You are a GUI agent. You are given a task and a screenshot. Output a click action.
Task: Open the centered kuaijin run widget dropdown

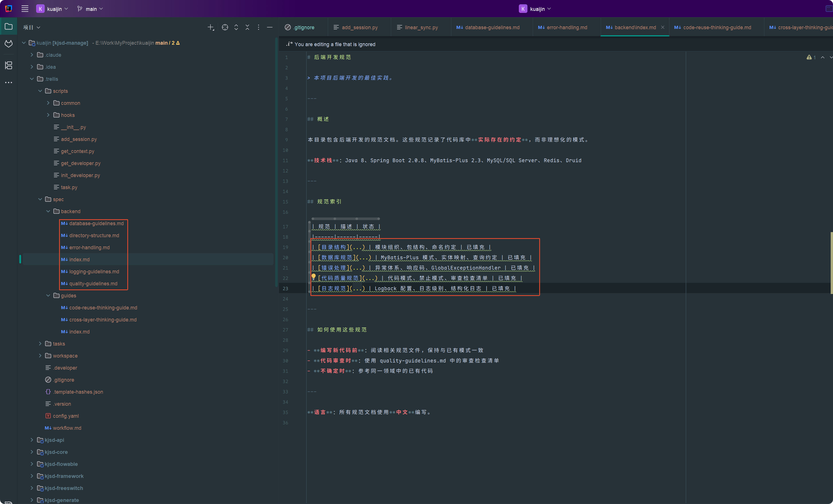pyautogui.click(x=535, y=9)
